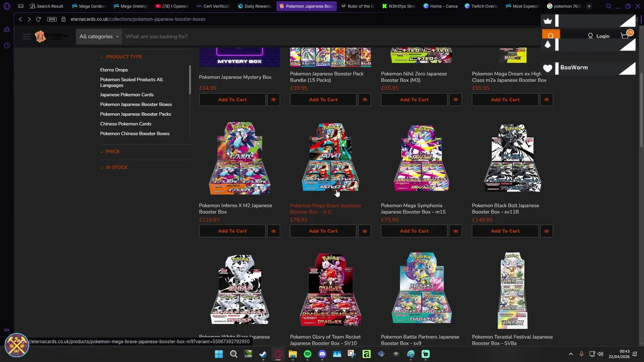The height and width of the screenshot is (362, 644).
Task: Click the volume icon in the system tray
Action: [600, 354]
